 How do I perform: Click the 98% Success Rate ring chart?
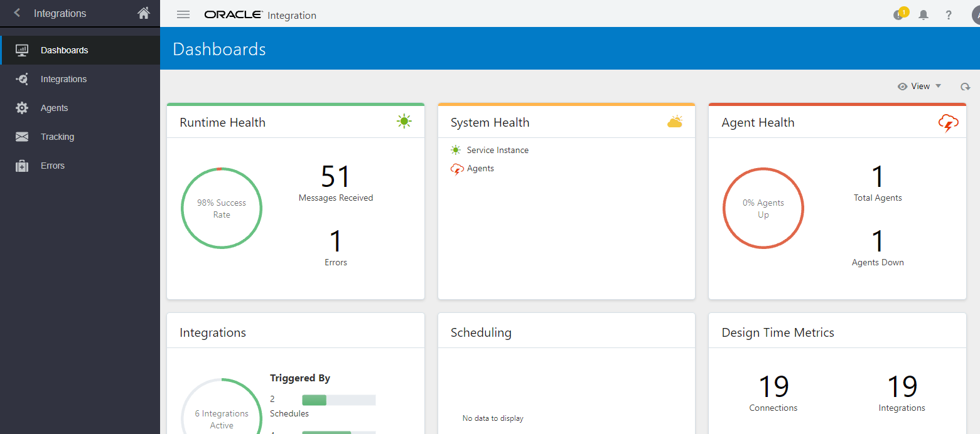[222, 208]
